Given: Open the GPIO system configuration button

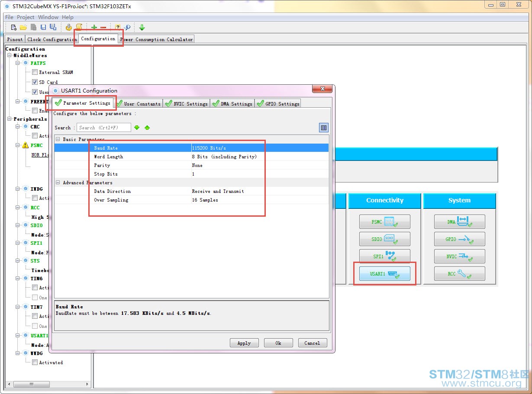Looking at the screenshot, I should (x=460, y=239).
